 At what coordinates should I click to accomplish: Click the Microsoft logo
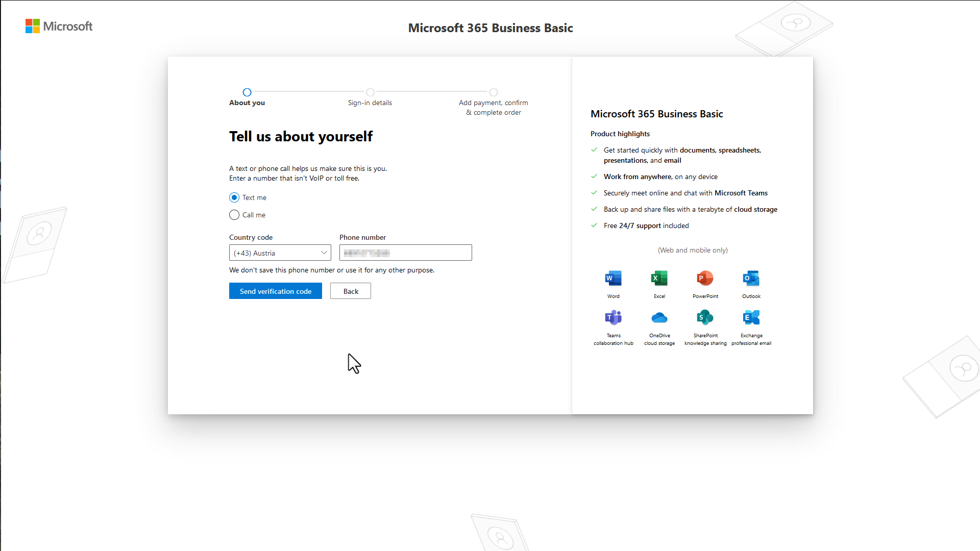[59, 26]
